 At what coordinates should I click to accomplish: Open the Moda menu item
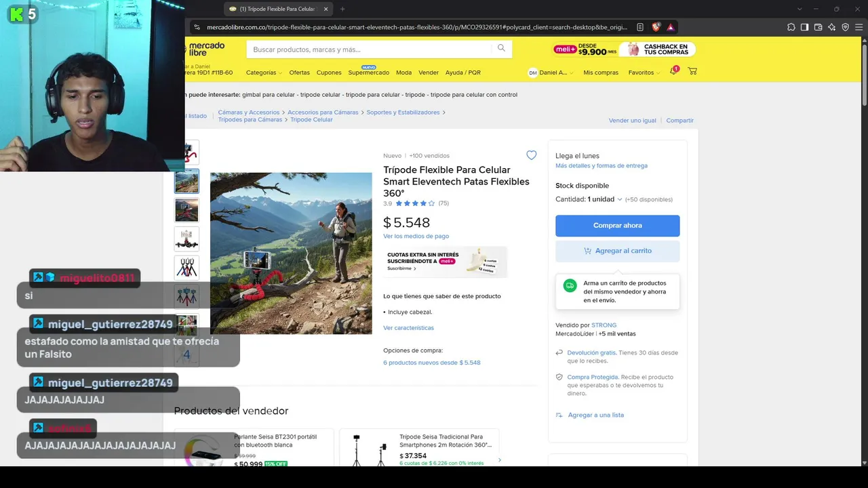click(403, 73)
